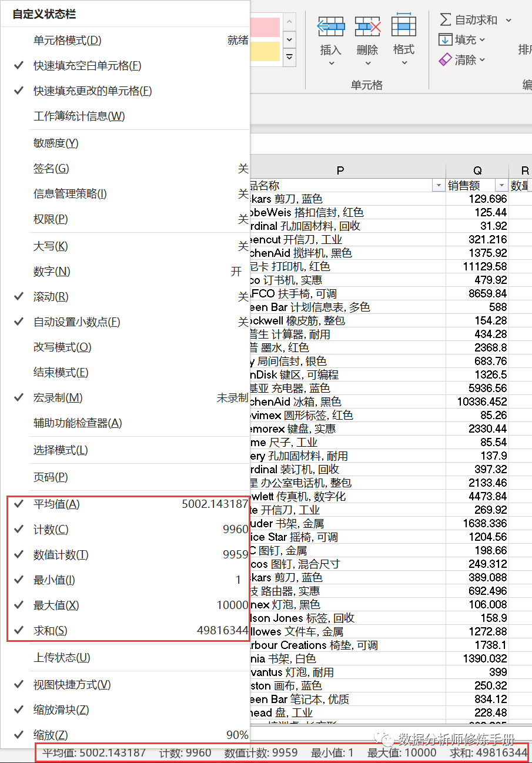Open the 格式 dropdown arrow
532x763 pixels.
[x=404, y=63]
